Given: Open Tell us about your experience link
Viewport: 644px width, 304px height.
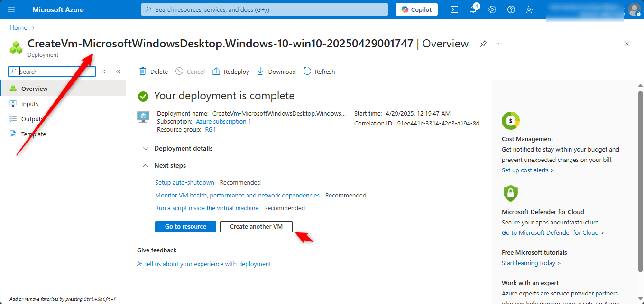Looking at the screenshot, I should pyautogui.click(x=204, y=264).
